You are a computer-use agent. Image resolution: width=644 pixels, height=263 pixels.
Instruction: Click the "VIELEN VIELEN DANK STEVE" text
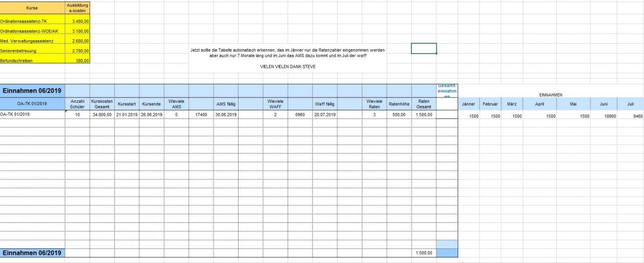(288, 66)
